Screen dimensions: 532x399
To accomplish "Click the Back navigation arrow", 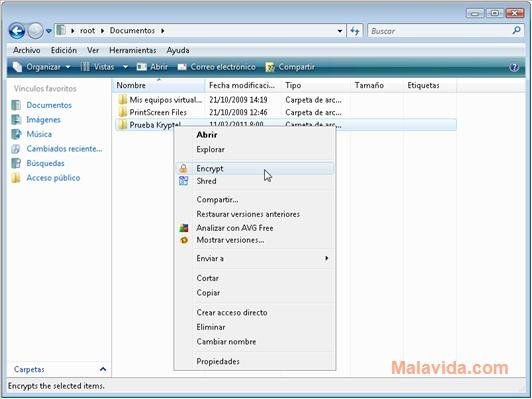I will pyautogui.click(x=17, y=31).
